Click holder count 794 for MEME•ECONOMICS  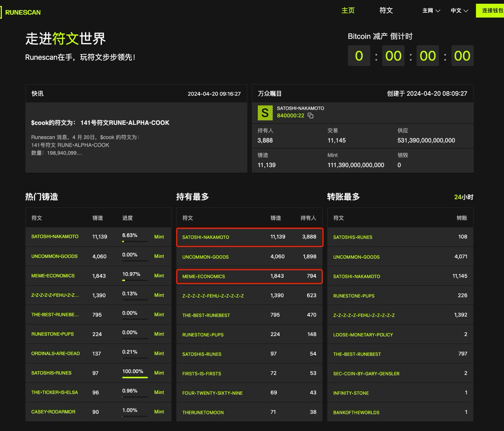[x=312, y=276]
